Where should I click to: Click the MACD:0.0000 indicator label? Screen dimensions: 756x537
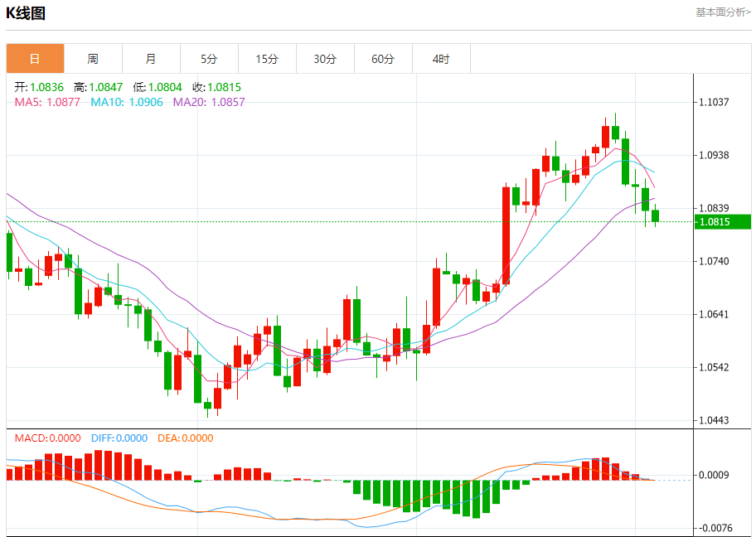(x=48, y=438)
